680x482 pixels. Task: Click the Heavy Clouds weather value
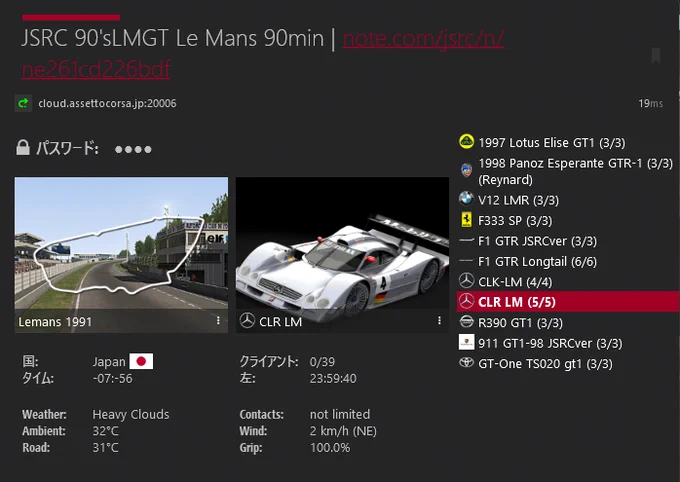tap(131, 415)
